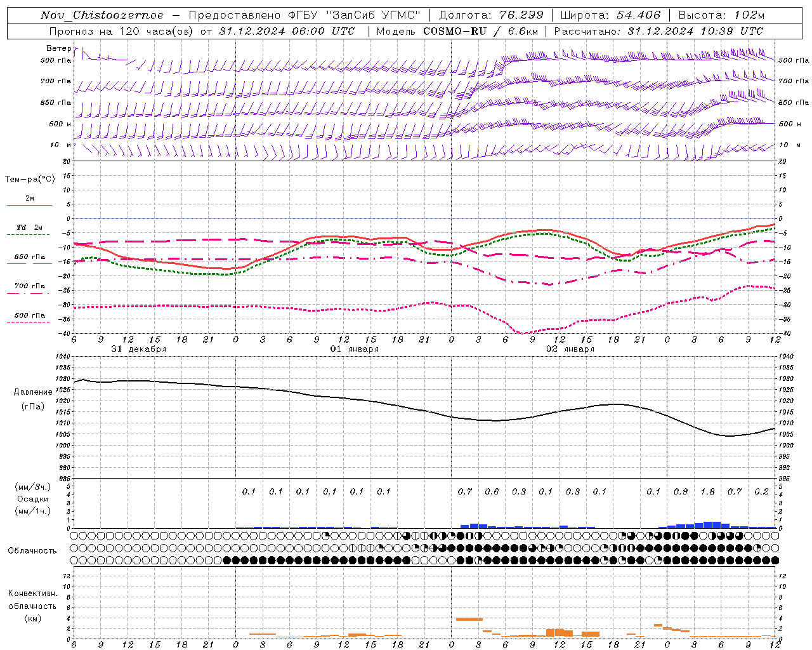Image resolution: width=812 pixels, height=650 pixels.
Task: Click the Давление pressure panel label
Action: 33,392
